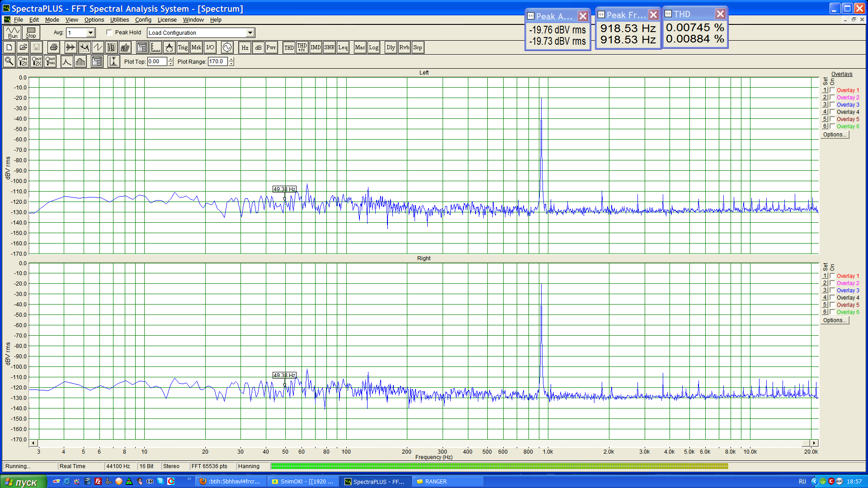Open the Config menu
Image resolution: width=868 pixels, height=488 pixels.
click(143, 20)
